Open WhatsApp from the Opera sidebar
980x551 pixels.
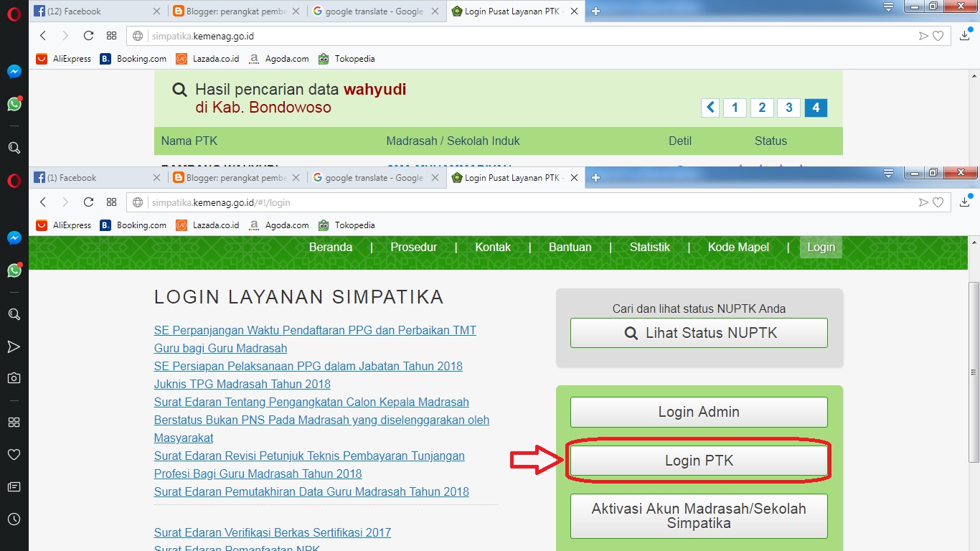click(14, 270)
